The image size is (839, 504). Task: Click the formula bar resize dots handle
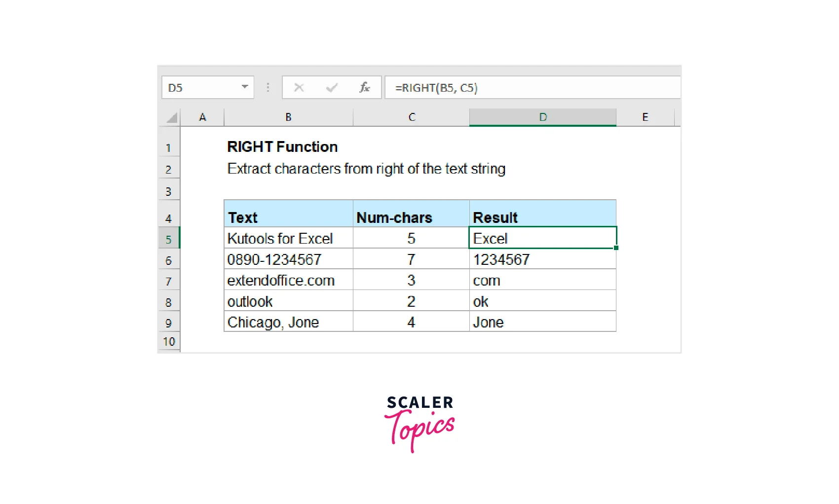point(268,88)
